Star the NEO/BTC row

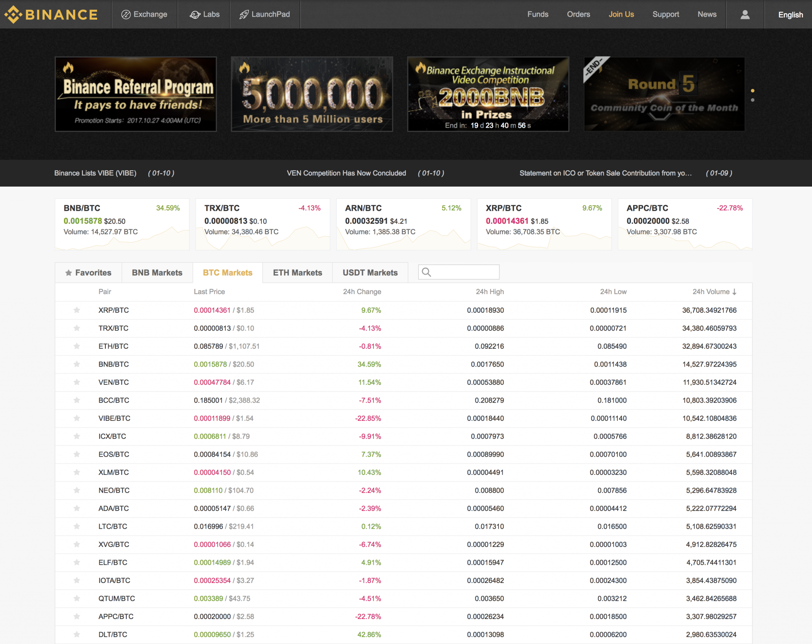pyautogui.click(x=77, y=491)
